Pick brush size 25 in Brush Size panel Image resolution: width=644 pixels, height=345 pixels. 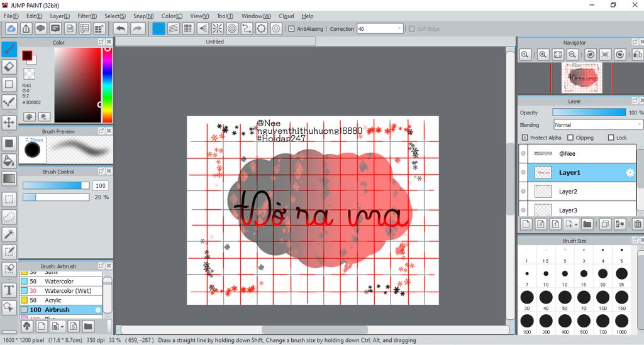pos(621,273)
